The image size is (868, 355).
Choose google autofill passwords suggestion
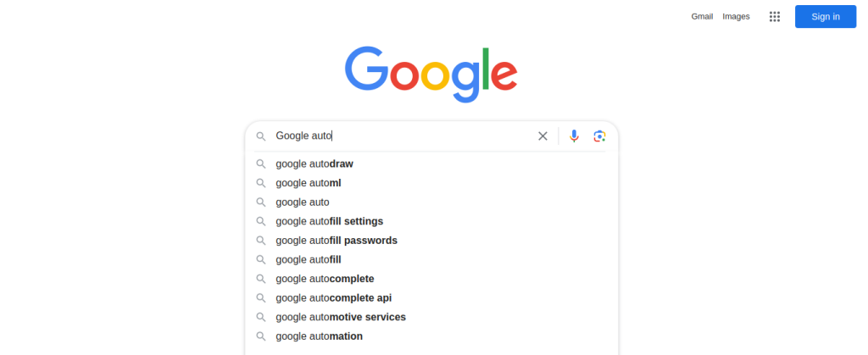[431, 241]
